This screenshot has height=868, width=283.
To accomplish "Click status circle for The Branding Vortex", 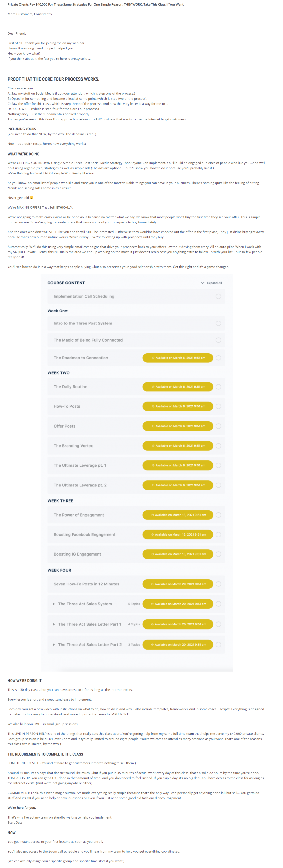I will pyautogui.click(x=218, y=445).
